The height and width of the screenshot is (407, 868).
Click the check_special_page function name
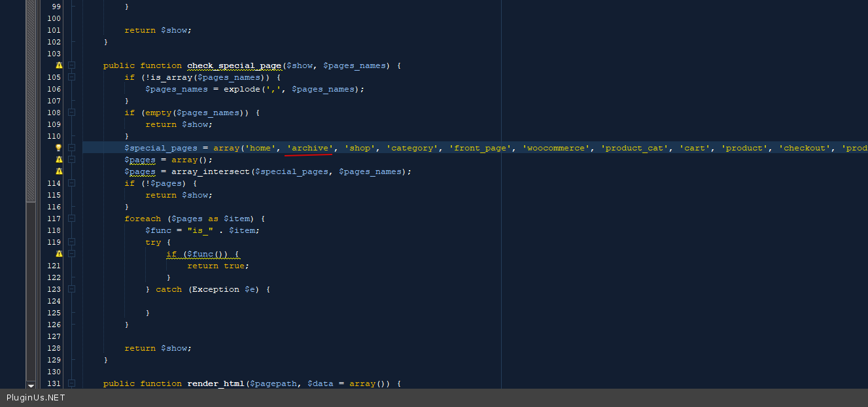tap(234, 65)
